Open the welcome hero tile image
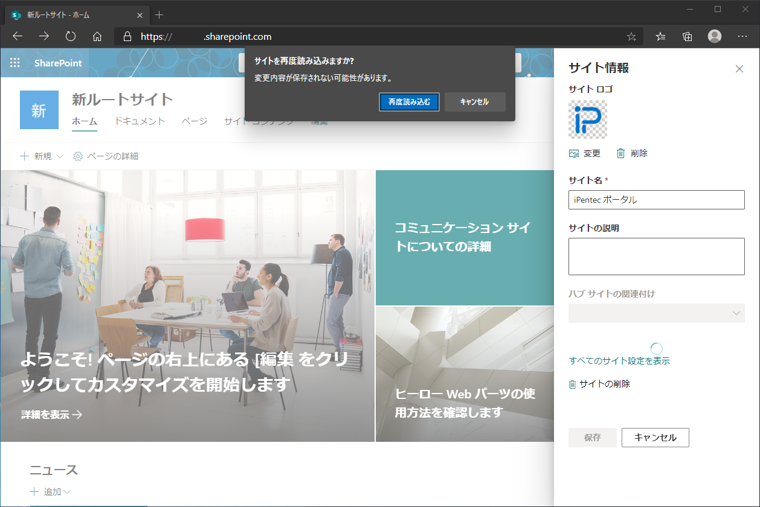Viewport: 760px width, 507px height. tap(188, 305)
